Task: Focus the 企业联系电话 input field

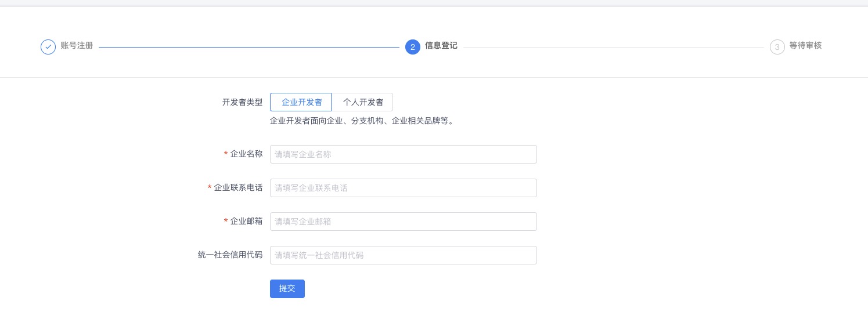Action: [x=404, y=188]
